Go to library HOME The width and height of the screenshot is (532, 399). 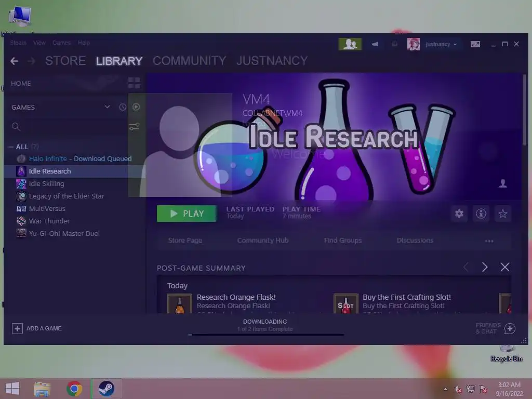point(21,84)
